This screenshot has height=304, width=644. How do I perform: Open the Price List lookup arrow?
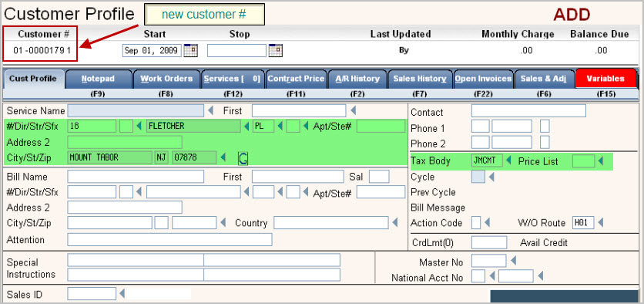[600, 160]
